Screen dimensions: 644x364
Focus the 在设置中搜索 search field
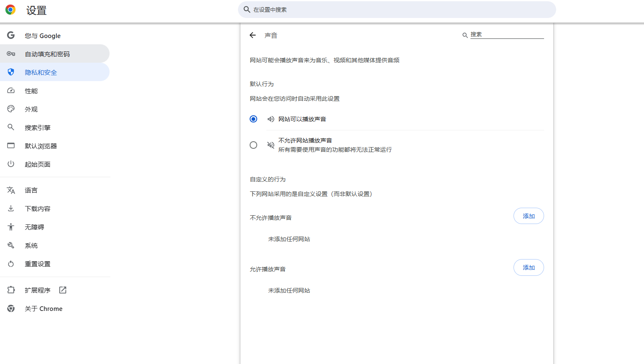pos(397,10)
